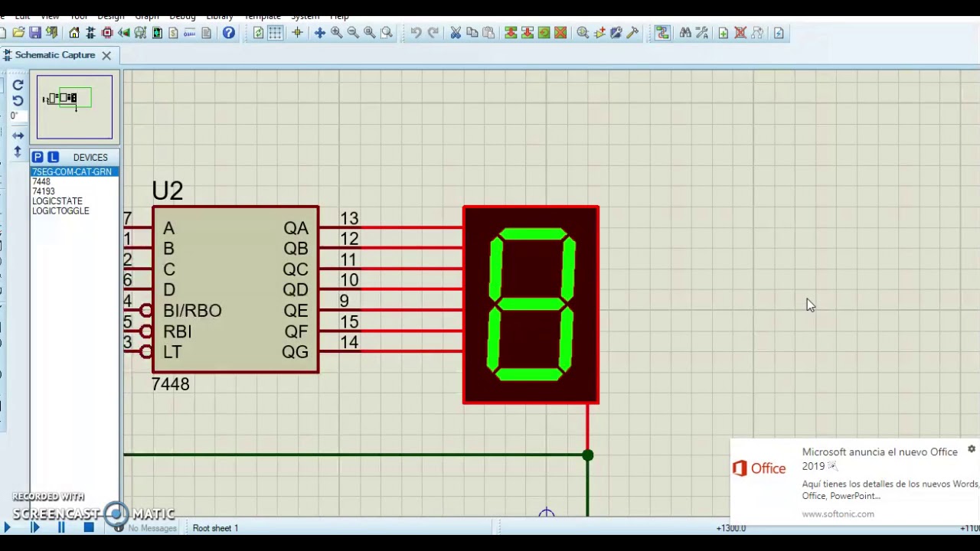Save the project with the floppy disk icon
Screen dimensions: 980x551
click(35, 33)
